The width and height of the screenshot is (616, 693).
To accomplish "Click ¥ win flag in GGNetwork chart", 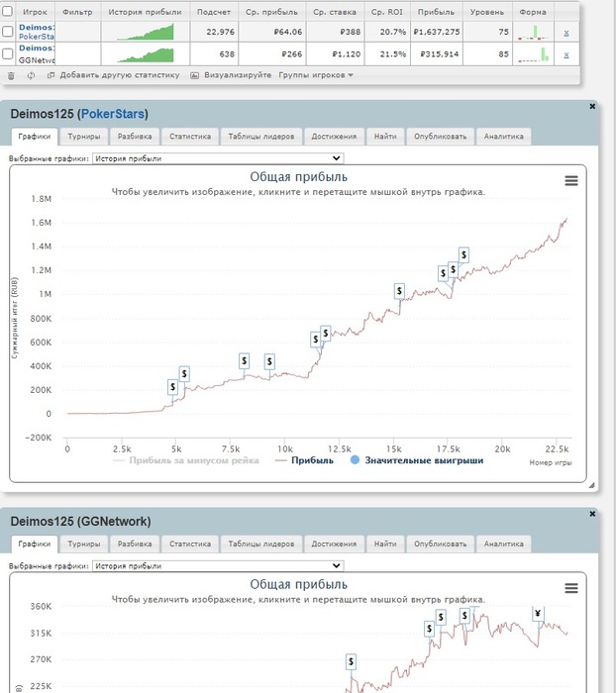I will [x=538, y=614].
